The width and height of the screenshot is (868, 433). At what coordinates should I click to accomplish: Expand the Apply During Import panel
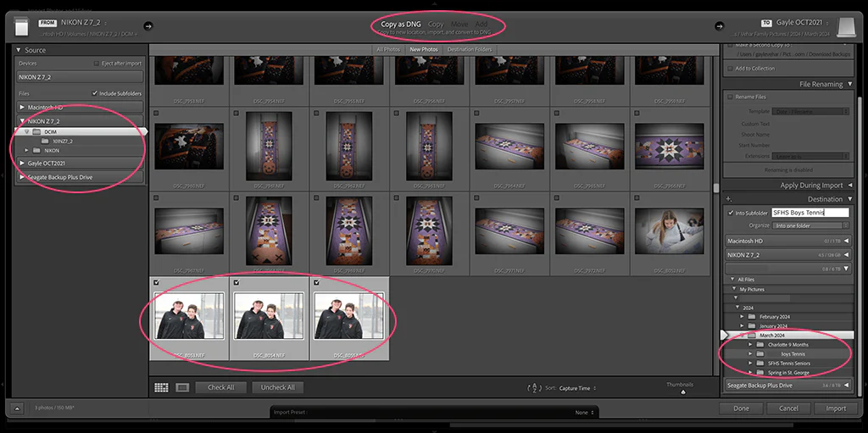tap(849, 186)
